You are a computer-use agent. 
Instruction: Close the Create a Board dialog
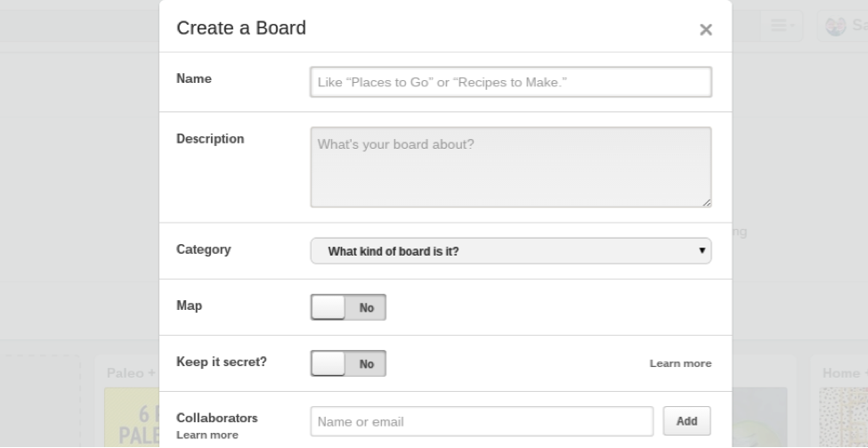[x=705, y=29]
